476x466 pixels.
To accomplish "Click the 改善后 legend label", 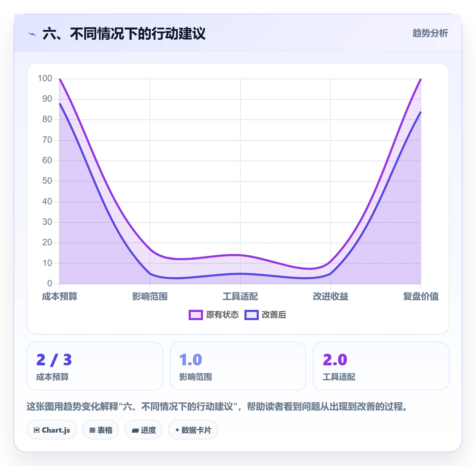I will [x=274, y=315].
